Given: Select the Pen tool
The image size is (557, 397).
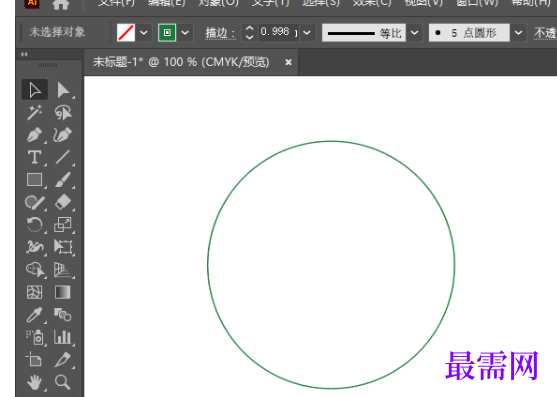Looking at the screenshot, I should (x=34, y=135).
